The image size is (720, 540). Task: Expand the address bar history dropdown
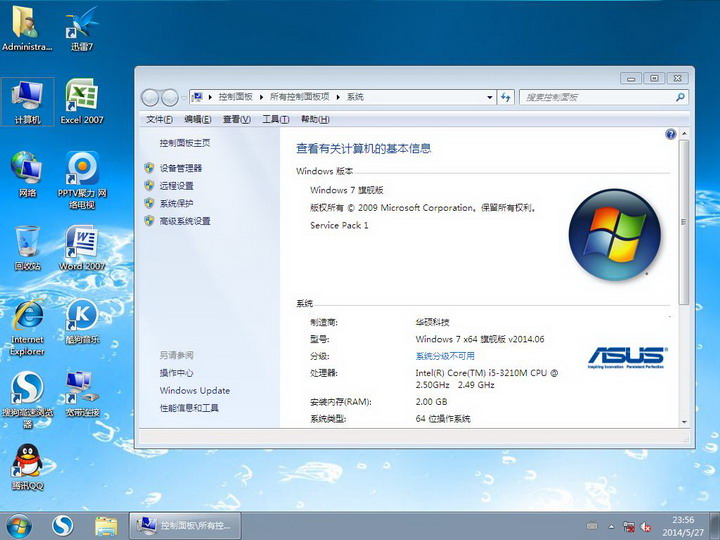pos(489,97)
